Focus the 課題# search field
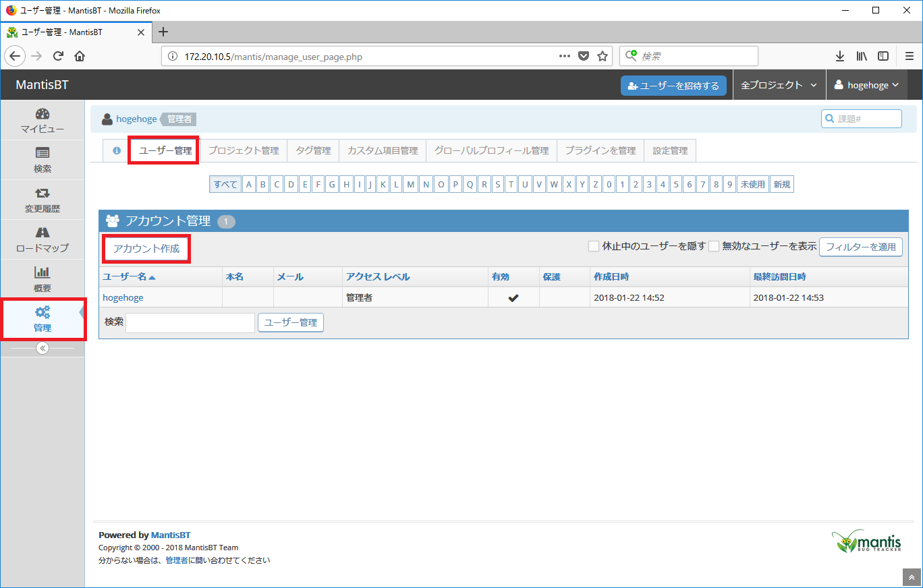The height and width of the screenshot is (588, 923). point(862,119)
